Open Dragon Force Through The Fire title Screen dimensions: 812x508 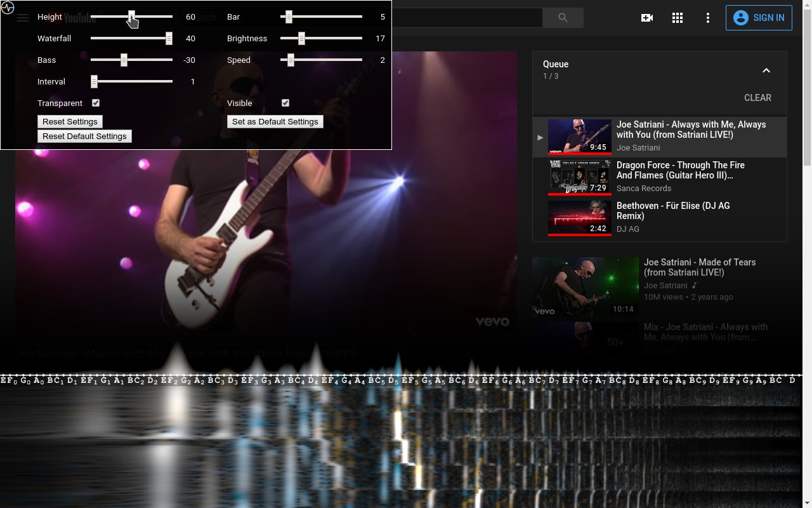681,170
